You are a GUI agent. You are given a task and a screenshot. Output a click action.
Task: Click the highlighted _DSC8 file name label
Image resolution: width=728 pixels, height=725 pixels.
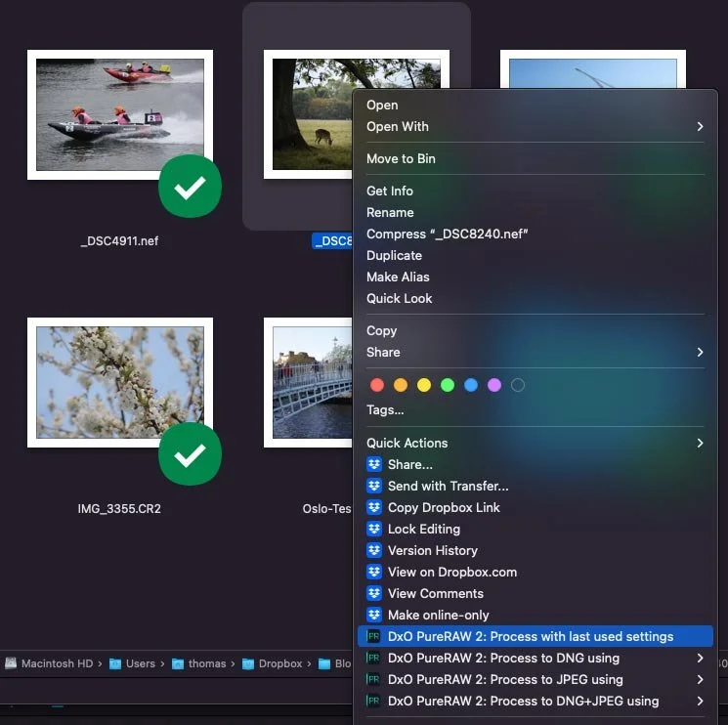tap(332, 241)
